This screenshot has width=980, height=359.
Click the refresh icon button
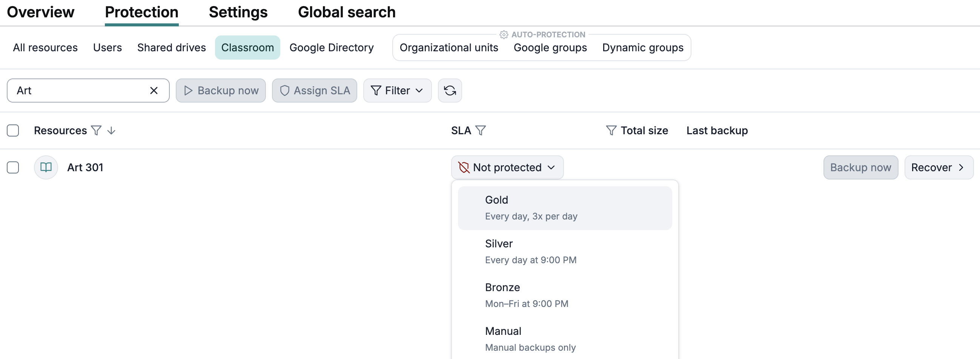click(x=450, y=91)
